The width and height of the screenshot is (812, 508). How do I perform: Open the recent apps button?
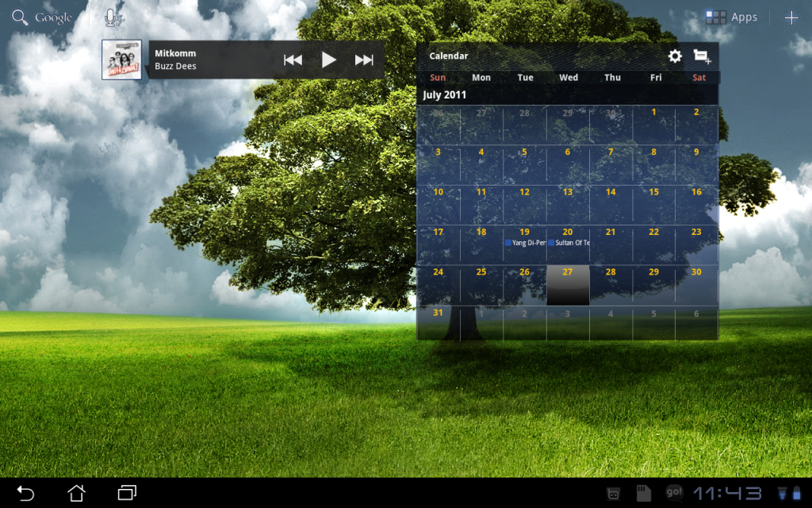click(x=127, y=493)
